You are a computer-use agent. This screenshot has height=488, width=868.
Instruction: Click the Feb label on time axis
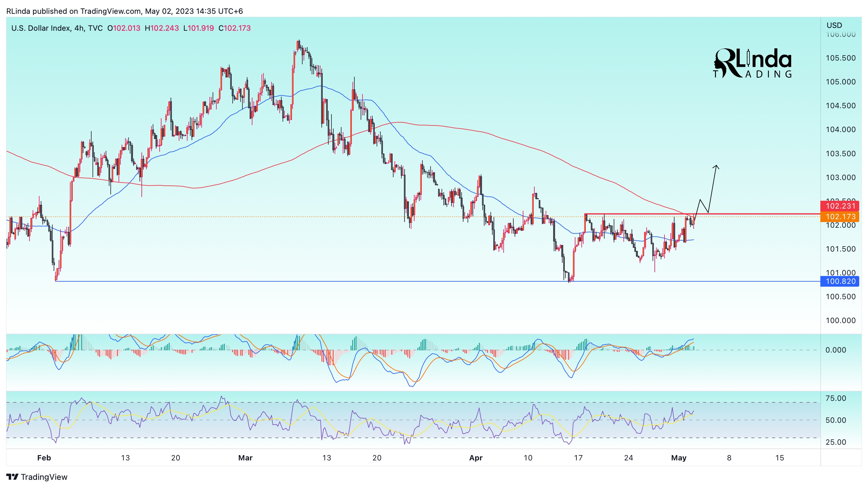pos(44,458)
